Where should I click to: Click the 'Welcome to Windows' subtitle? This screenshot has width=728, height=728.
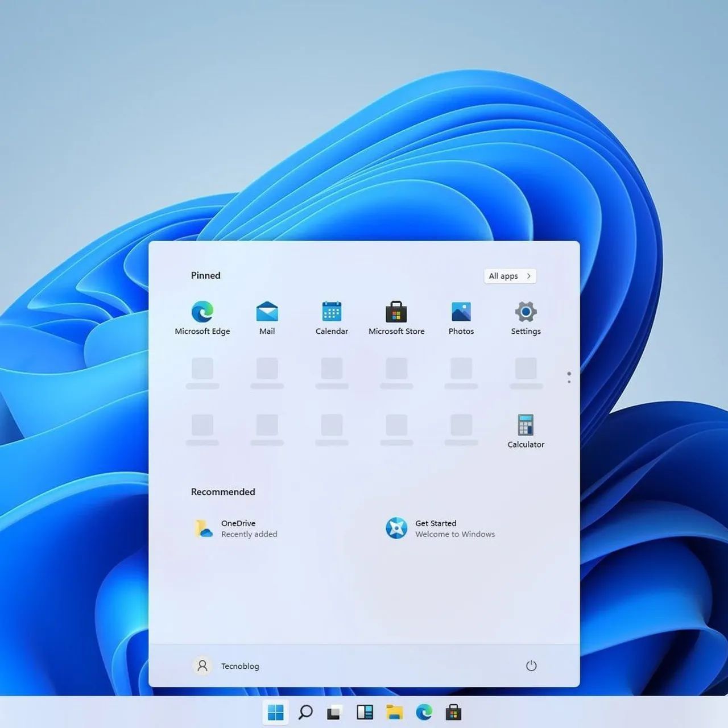pyautogui.click(x=455, y=534)
